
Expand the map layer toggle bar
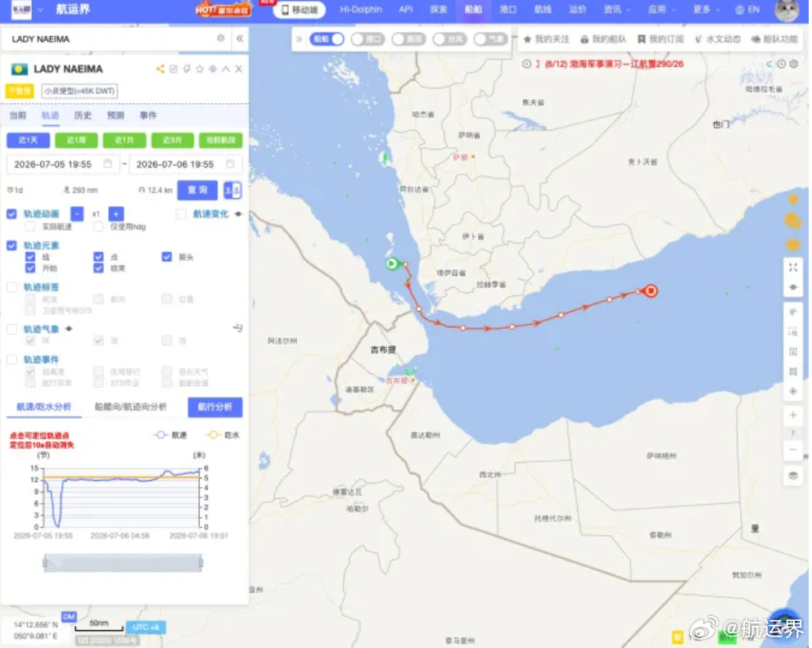[299, 38]
